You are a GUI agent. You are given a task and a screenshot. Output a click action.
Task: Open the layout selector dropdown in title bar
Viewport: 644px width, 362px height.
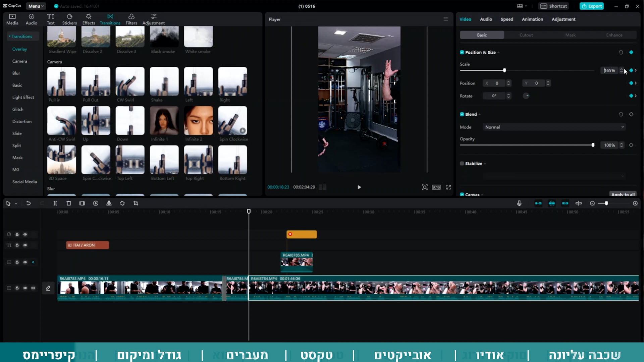(x=522, y=6)
